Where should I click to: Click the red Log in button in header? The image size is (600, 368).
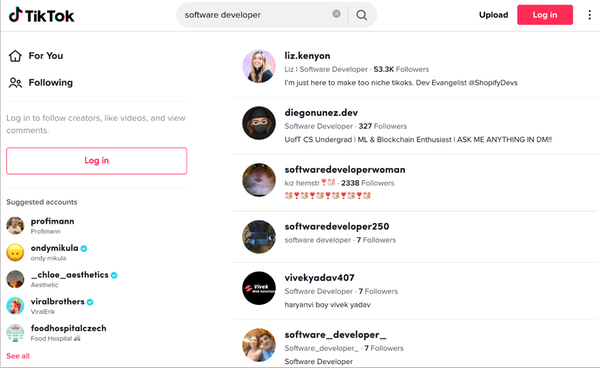coord(545,15)
